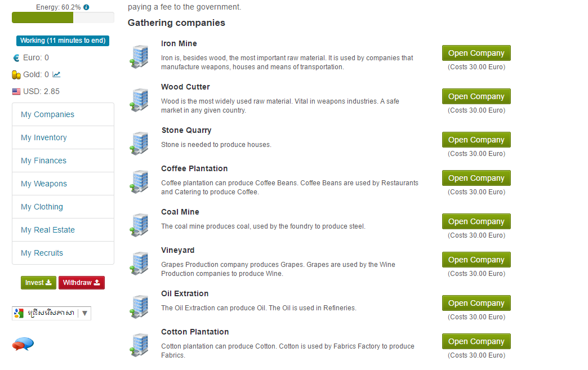The height and width of the screenshot is (370, 588).
Task: Open the chat bubbles icon
Action: pos(23,344)
